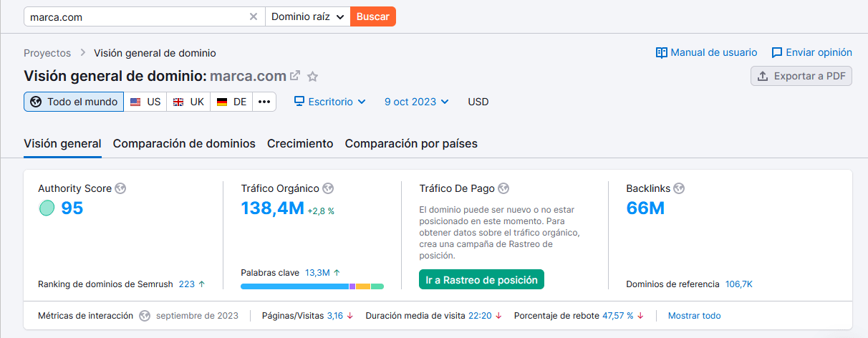
Task: Click the Enviar opinión chat icon
Action: 776,53
